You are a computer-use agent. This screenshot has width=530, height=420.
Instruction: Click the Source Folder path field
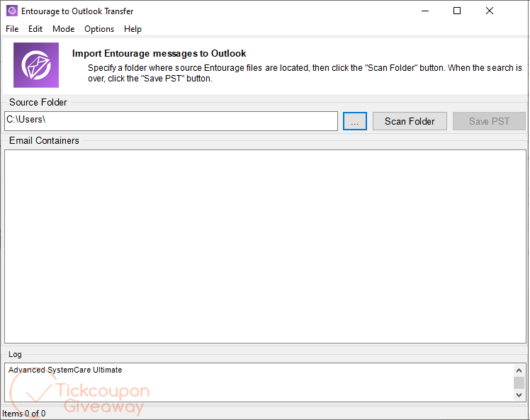coord(171,121)
